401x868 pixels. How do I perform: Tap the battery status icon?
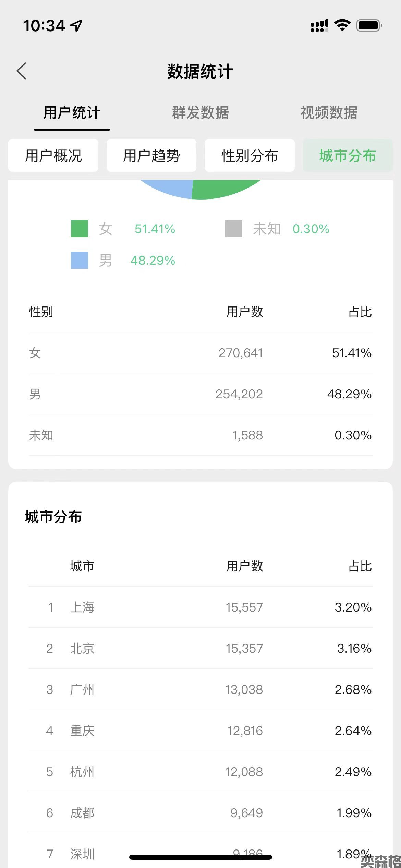click(x=369, y=25)
